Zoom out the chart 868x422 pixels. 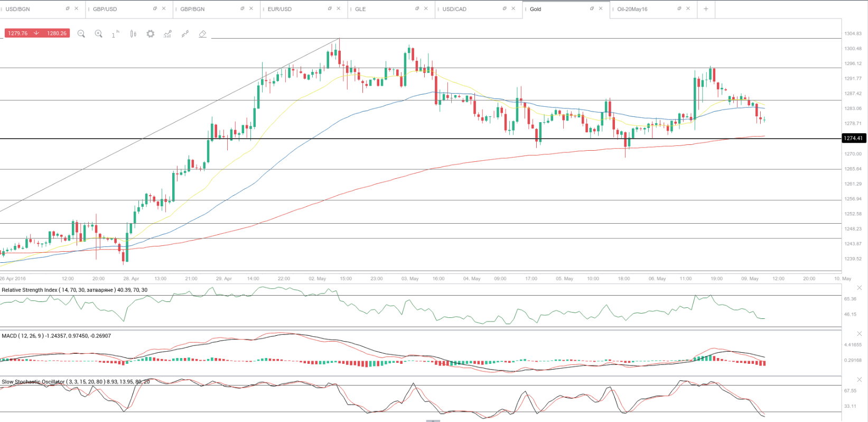[x=81, y=34]
